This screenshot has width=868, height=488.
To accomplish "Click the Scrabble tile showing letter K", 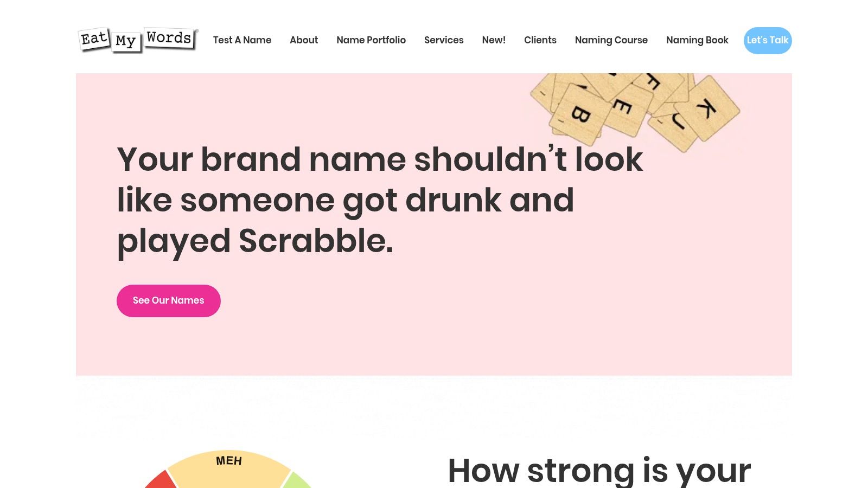I will click(x=708, y=108).
